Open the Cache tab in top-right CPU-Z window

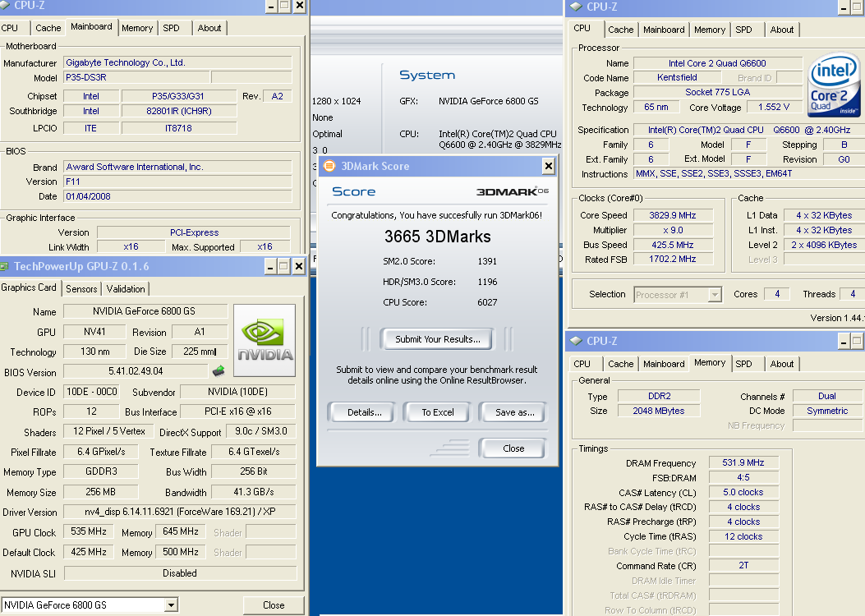tap(621, 30)
